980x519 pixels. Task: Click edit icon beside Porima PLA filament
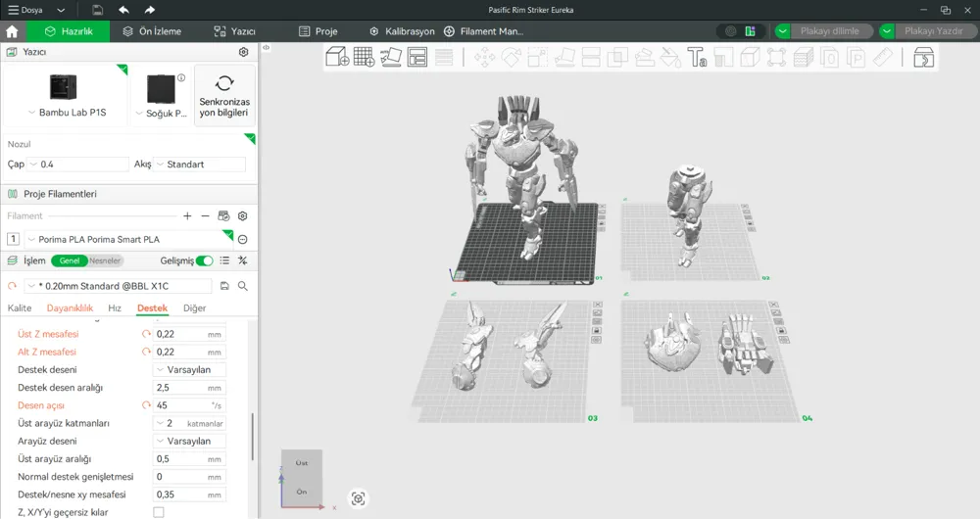point(242,239)
